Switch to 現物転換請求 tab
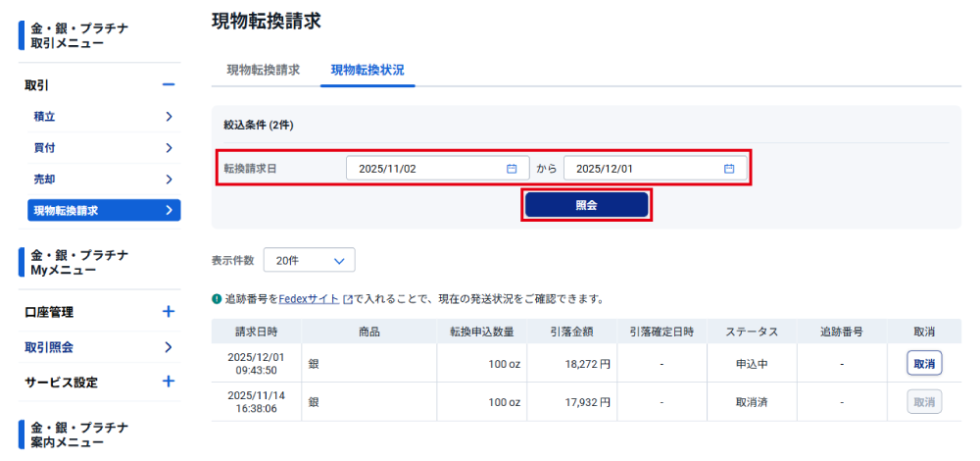The image size is (980, 461). coord(264,71)
